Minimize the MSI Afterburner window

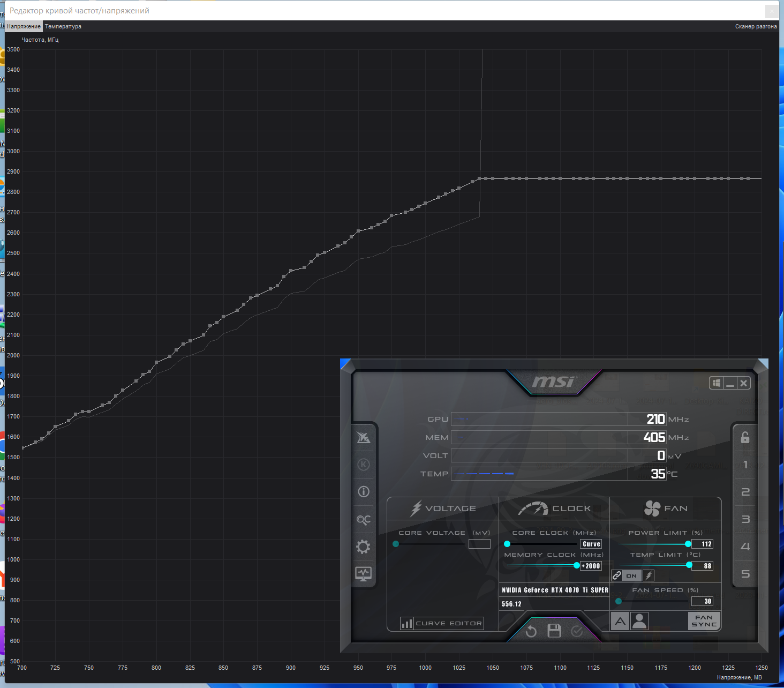tap(730, 383)
